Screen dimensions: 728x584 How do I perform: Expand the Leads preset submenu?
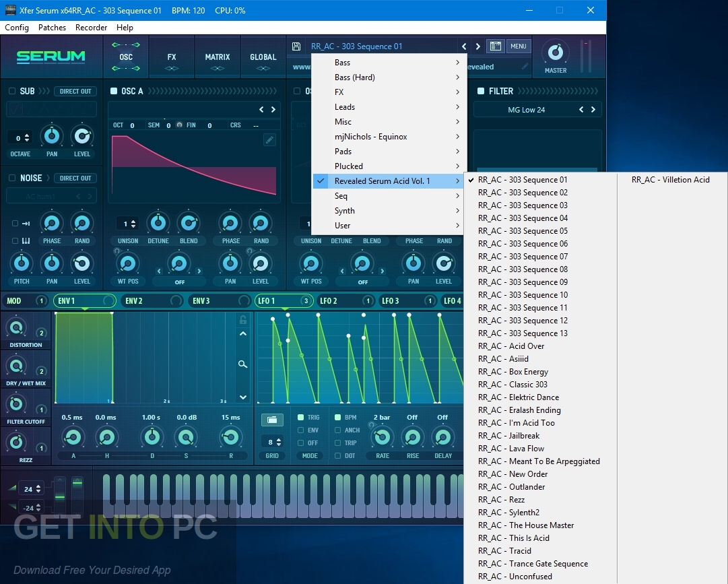click(388, 107)
